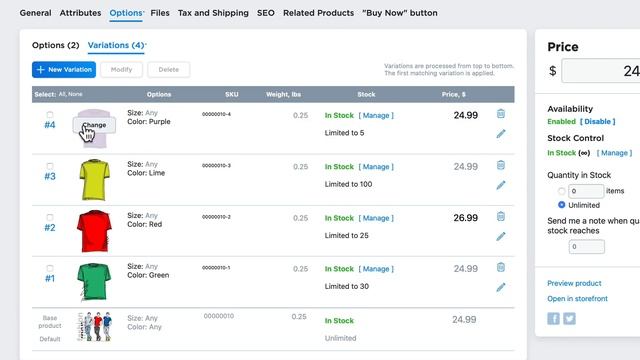The height and width of the screenshot is (360, 640).
Task: Open the "Buy Now" button tab
Action: coord(400,13)
